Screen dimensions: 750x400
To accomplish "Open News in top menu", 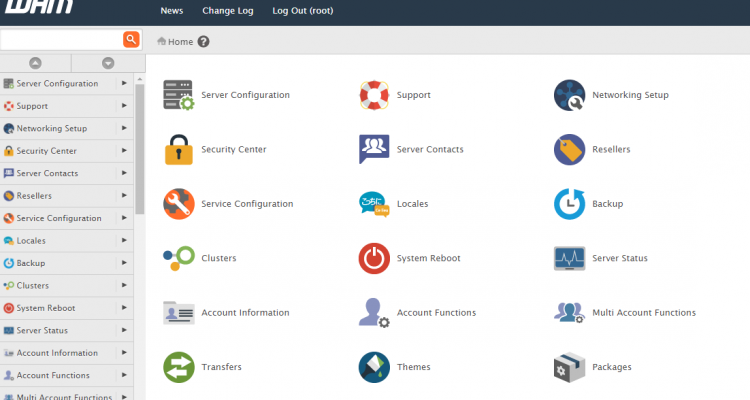I will pos(172,11).
